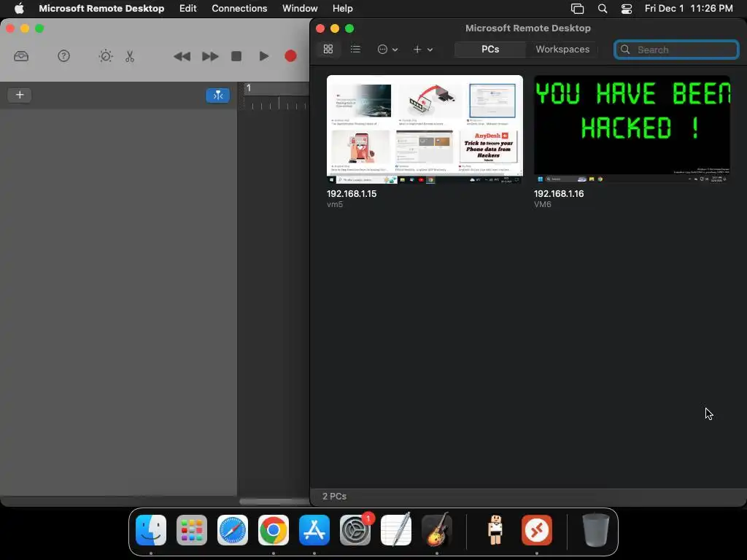The image size is (747, 560).
Task: Open the Connections menu
Action: tap(239, 8)
